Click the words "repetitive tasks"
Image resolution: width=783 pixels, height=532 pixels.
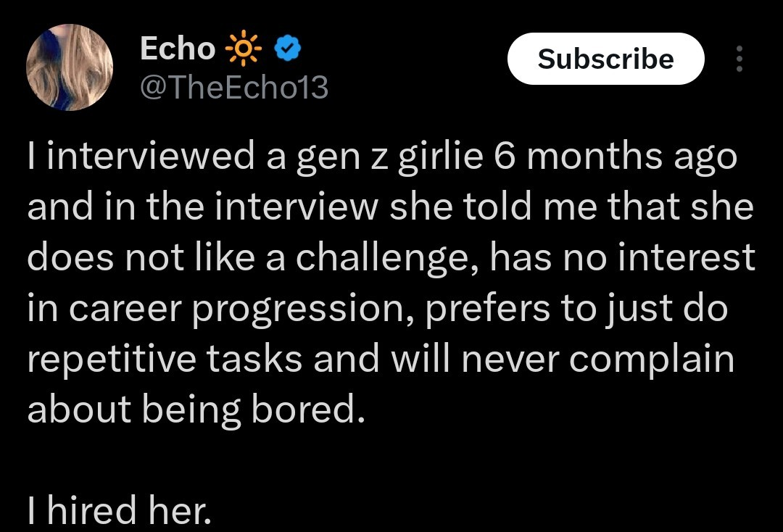pos(164,360)
